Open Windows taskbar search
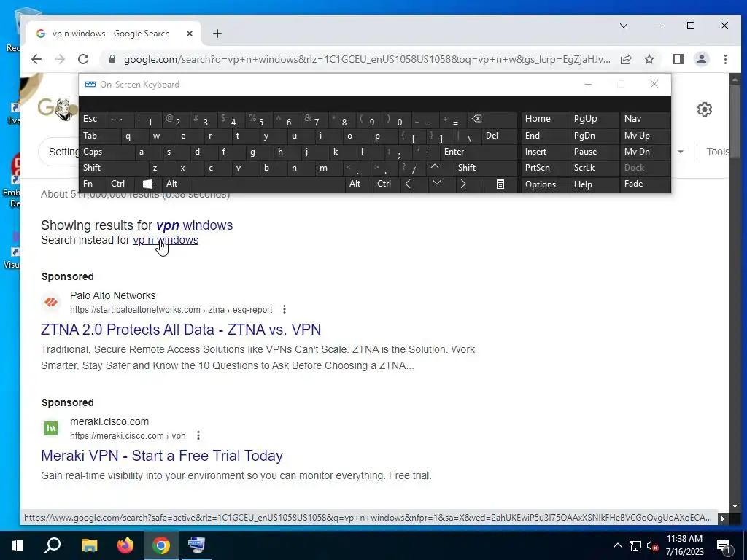This screenshot has width=747, height=560. click(x=53, y=545)
